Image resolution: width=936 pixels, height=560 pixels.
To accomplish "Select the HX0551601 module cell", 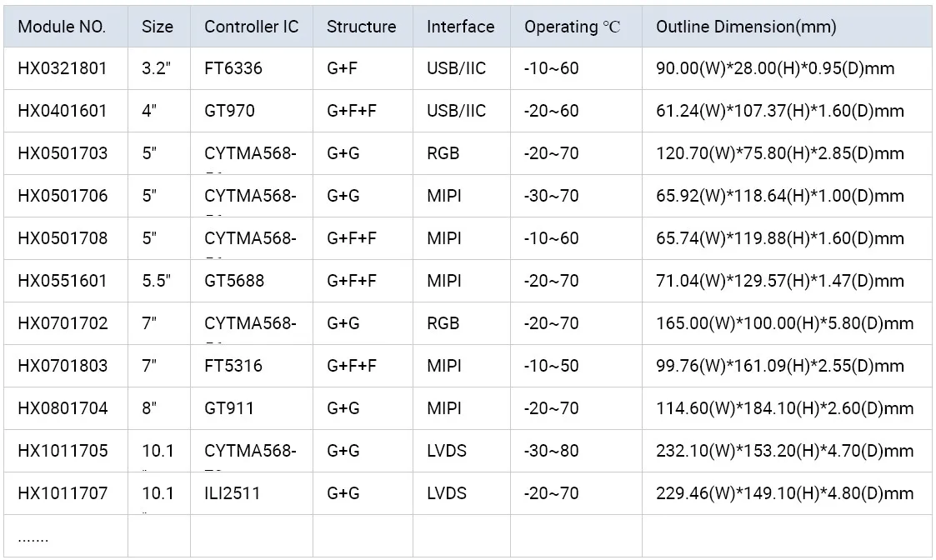I will click(63, 282).
